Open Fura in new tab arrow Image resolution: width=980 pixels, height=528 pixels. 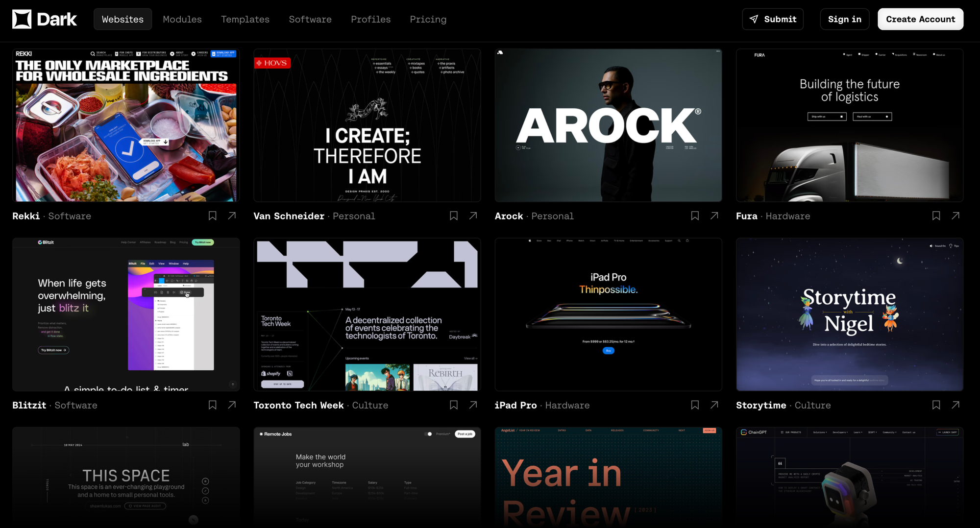pos(955,216)
